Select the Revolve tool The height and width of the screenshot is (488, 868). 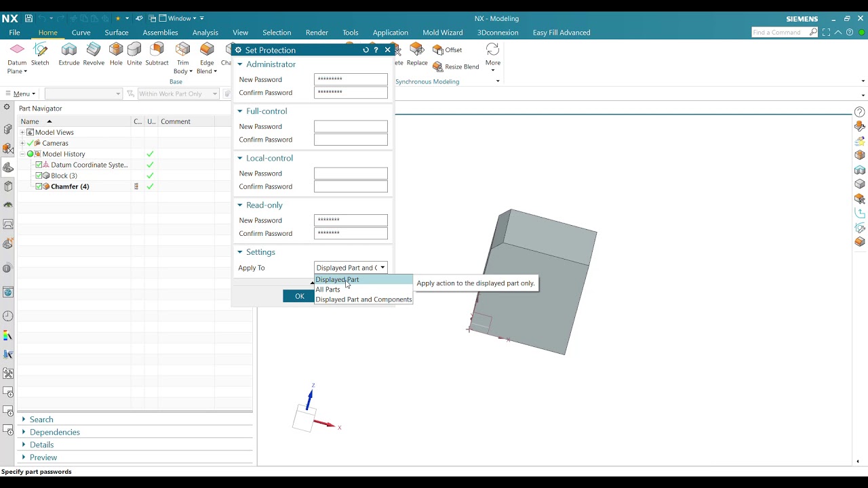point(94,54)
